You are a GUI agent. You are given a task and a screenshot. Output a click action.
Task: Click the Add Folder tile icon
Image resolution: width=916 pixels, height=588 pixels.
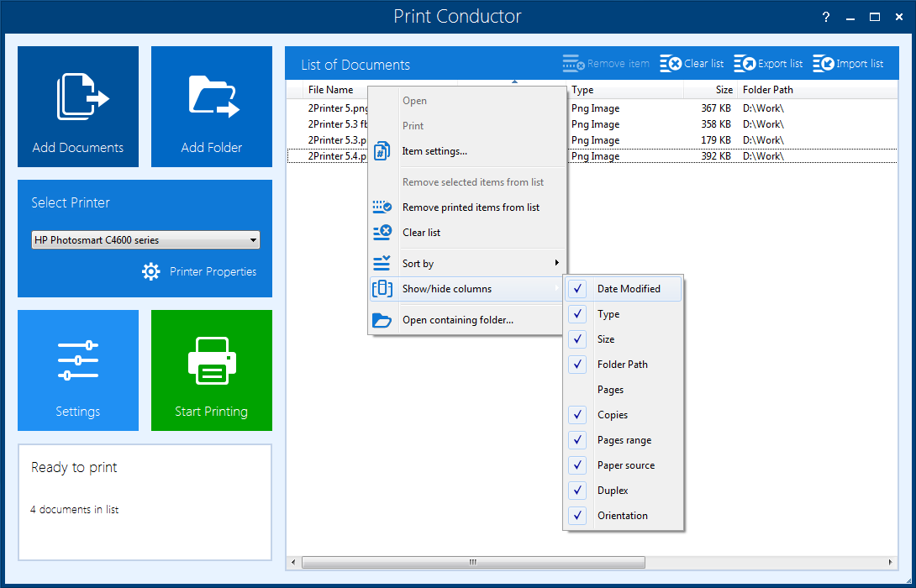coord(213,97)
